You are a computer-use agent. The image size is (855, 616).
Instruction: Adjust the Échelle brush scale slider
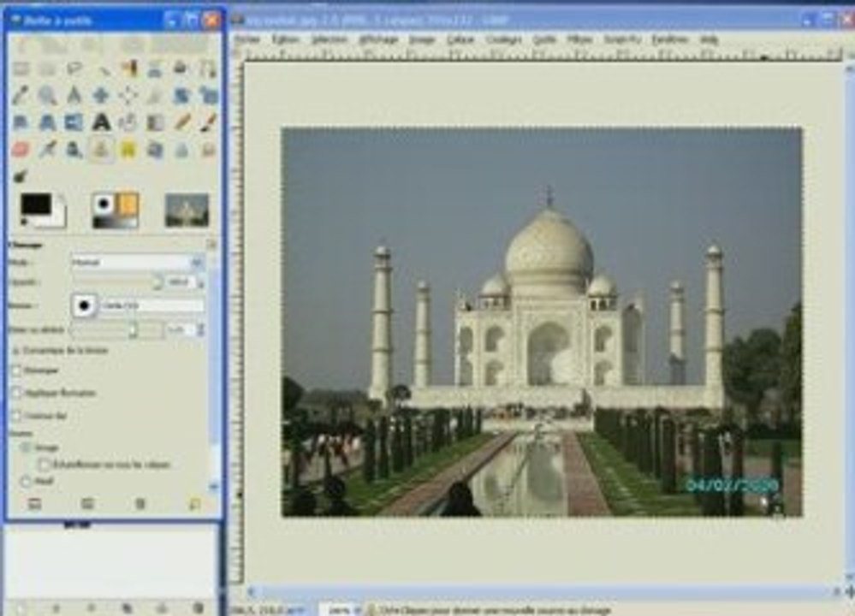(117, 329)
